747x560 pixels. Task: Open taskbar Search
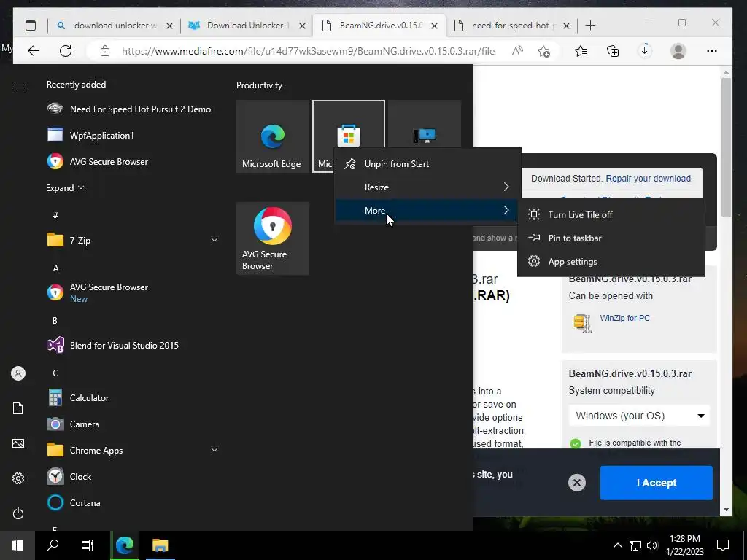click(53, 545)
